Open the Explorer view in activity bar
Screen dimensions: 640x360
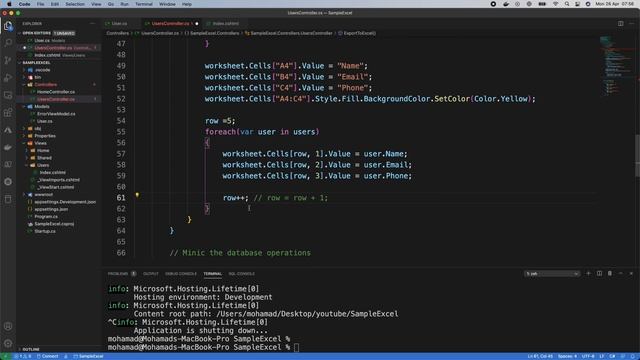coord(8,26)
